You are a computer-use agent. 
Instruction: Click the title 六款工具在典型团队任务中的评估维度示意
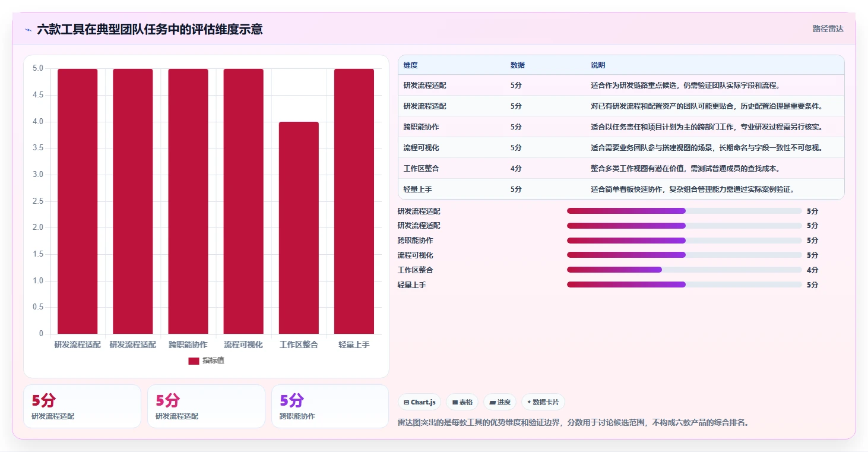click(x=150, y=29)
